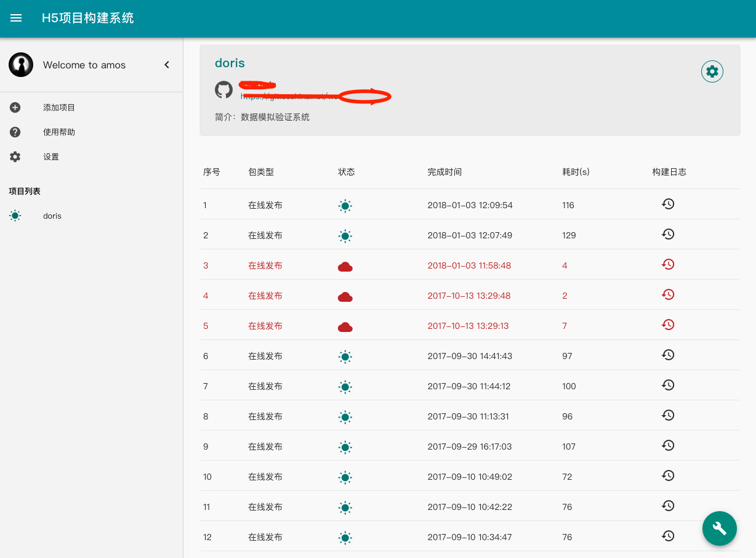Image resolution: width=756 pixels, height=558 pixels.
Task: Click red timestamp 2017-10-13 13:29:13
Action: point(468,326)
